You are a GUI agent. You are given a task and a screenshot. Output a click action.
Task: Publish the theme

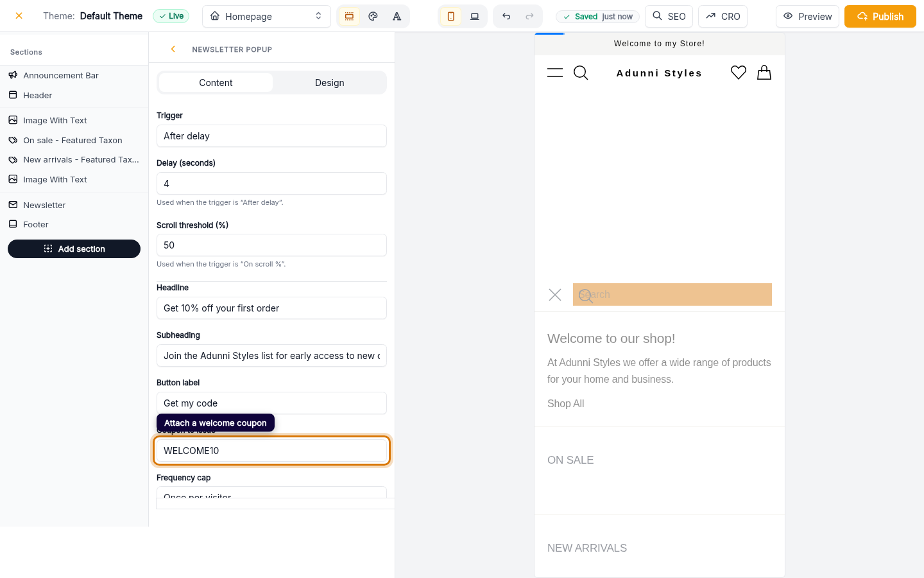[880, 16]
